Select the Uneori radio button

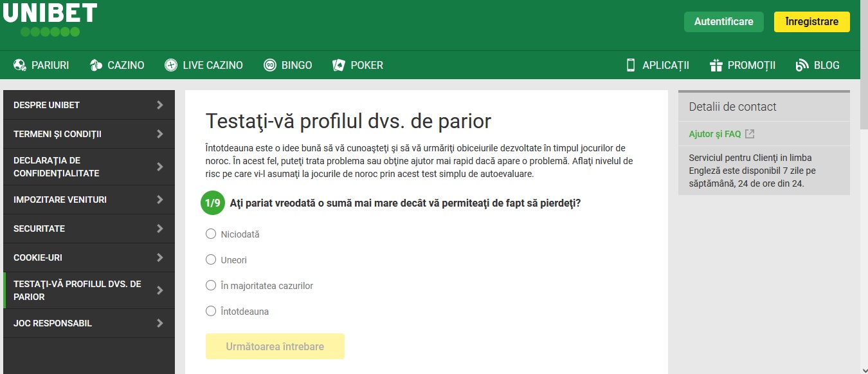point(211,259)
